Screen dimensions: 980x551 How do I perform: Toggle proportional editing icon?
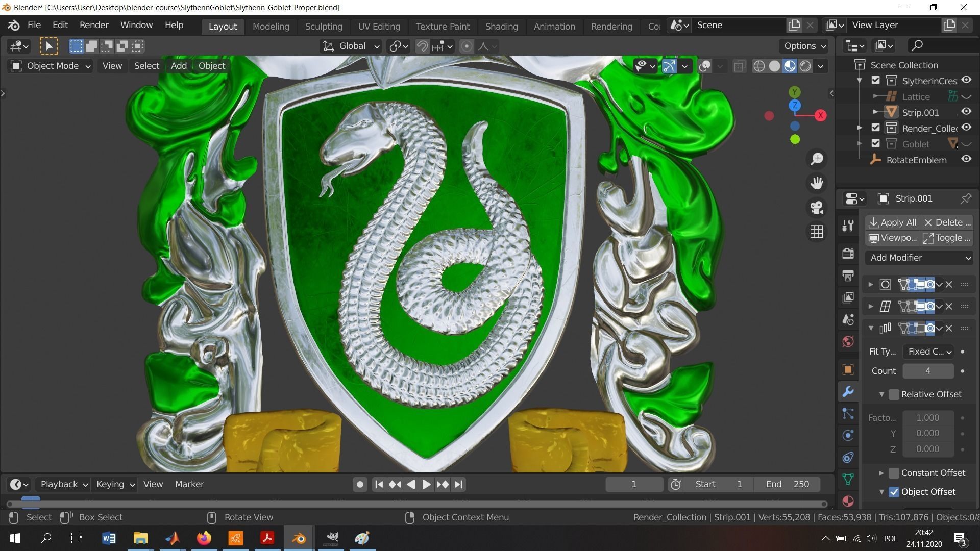[x=466, y=46]
